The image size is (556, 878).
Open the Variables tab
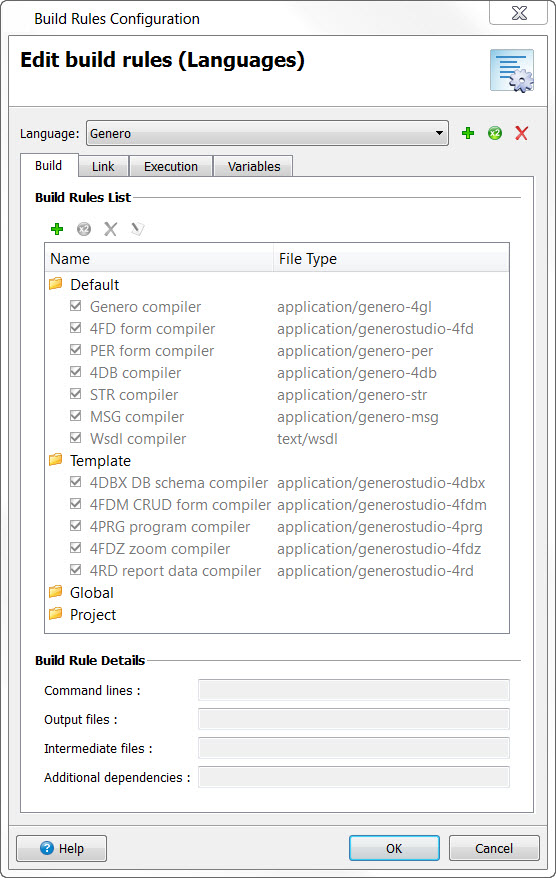coord(254,166)
